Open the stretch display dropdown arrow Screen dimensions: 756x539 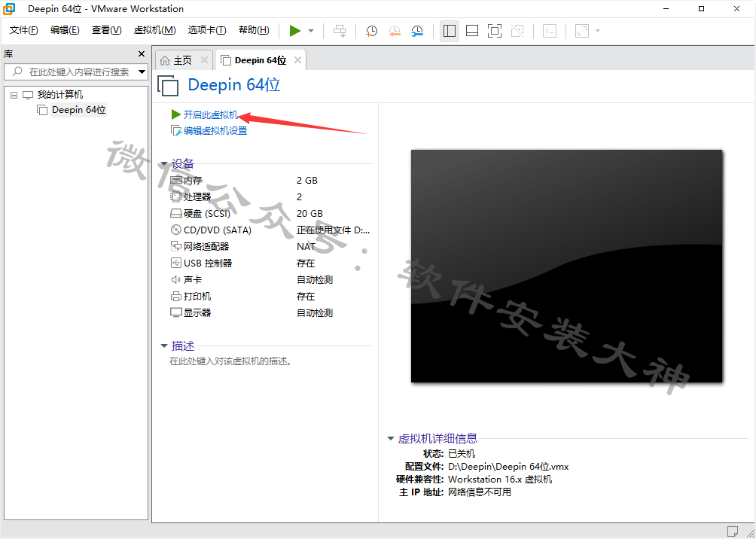pyautogui.click(x=598, y=31)
